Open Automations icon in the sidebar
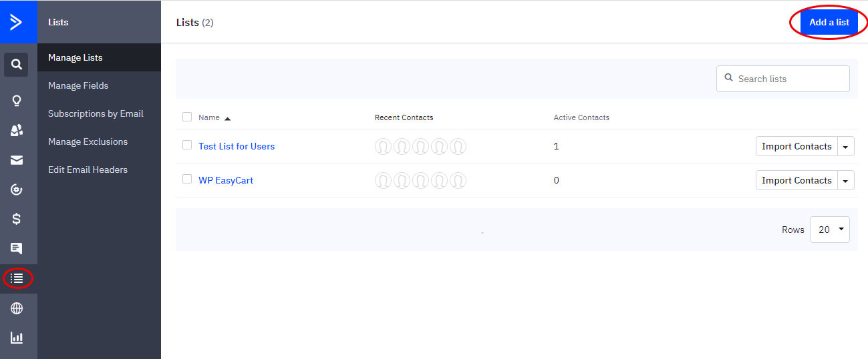 pyautogui.click(x=17, y=190)
